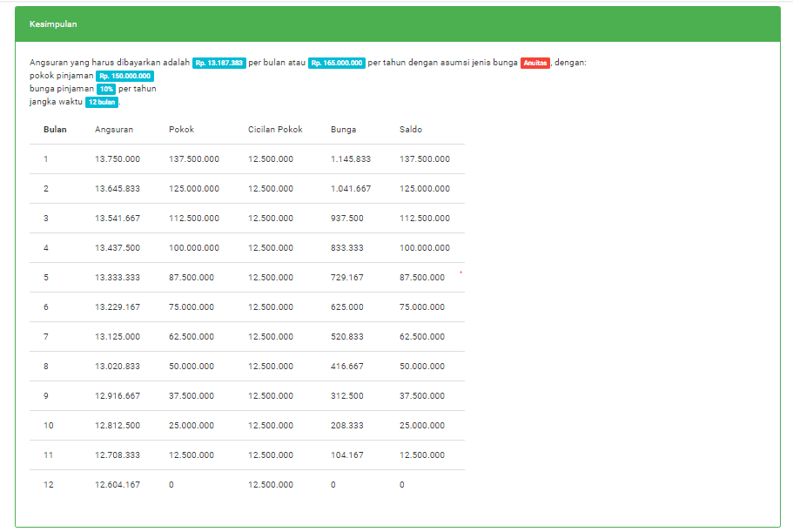The image size is (793, 532).
Task: Select Angsuran value 13.750.000
Action: coord(118,158)
